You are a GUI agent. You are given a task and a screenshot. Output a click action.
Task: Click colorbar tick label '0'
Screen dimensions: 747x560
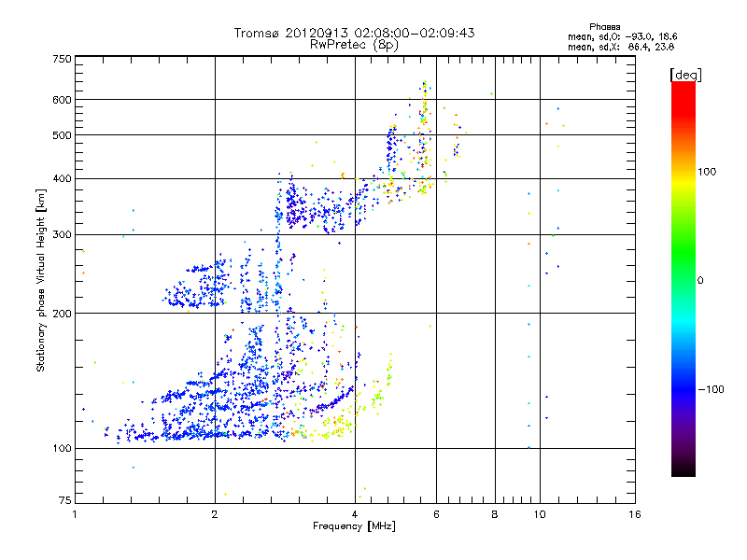tap(700, 281)
